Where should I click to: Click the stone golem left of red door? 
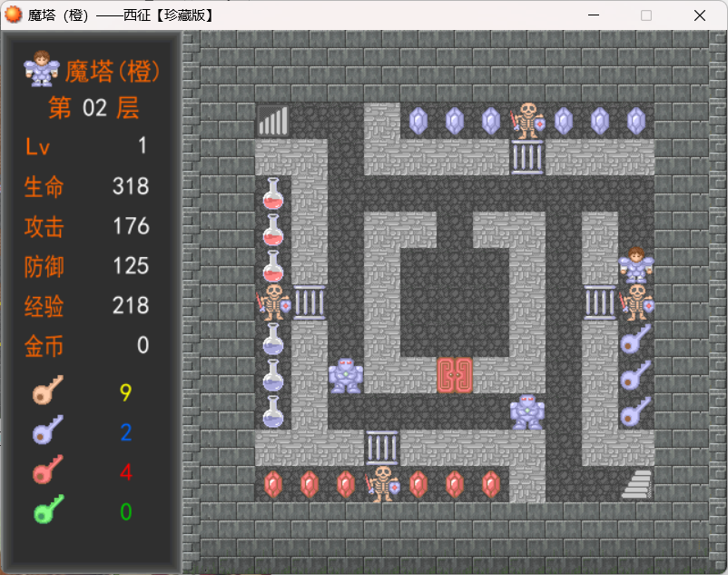[x=346, y=375]
